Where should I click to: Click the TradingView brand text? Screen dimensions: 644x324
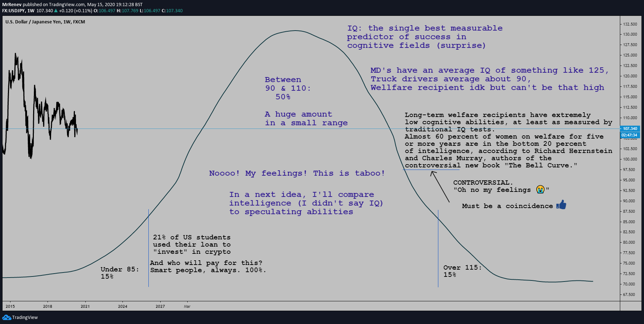point(25,318)
